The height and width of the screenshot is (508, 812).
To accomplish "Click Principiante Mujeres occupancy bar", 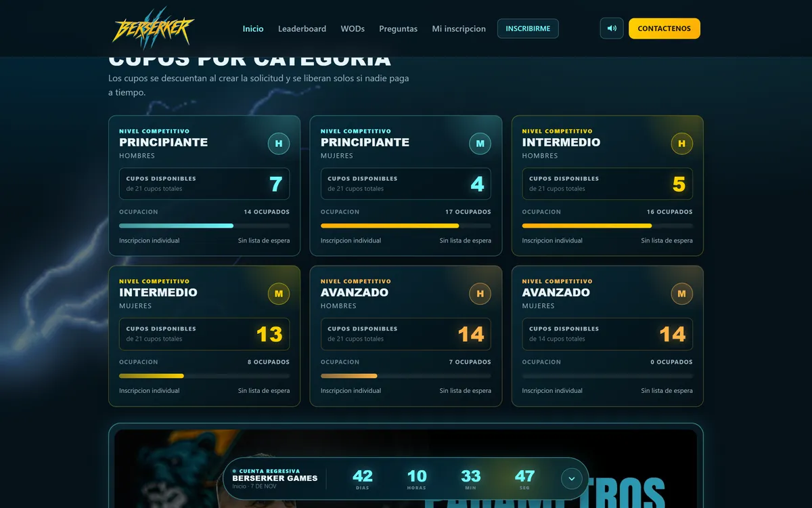I will [406, 226].
